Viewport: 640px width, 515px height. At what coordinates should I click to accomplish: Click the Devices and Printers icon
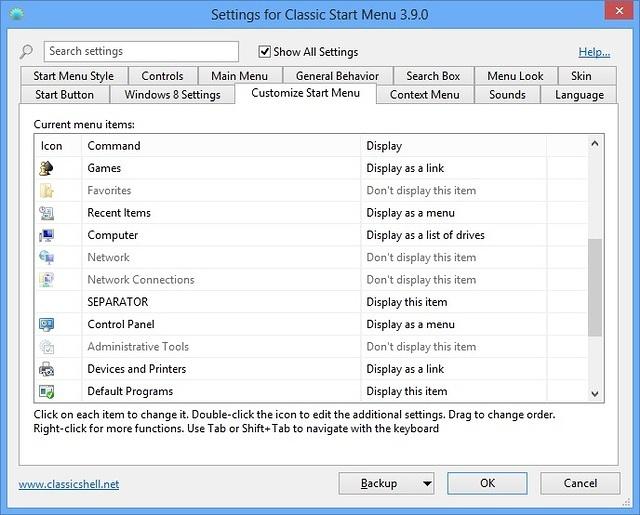click(46, 369)
